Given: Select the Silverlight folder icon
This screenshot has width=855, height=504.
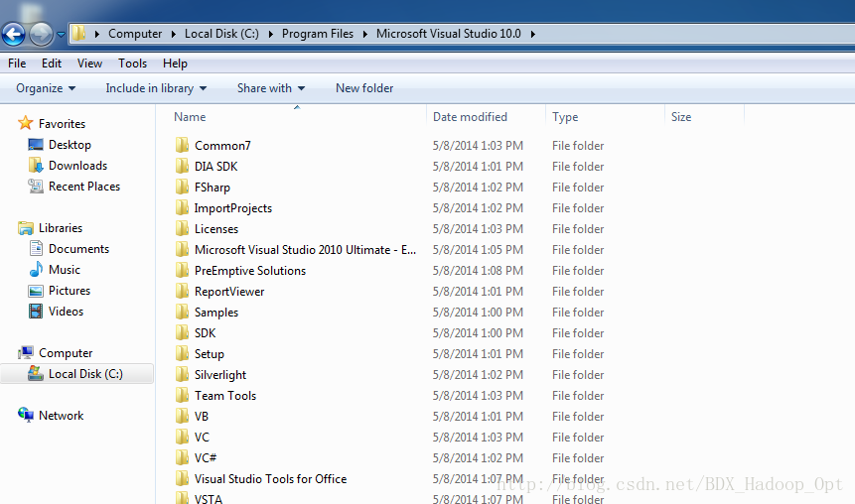Looking at the screenshot, I should [x=182, y=374].
